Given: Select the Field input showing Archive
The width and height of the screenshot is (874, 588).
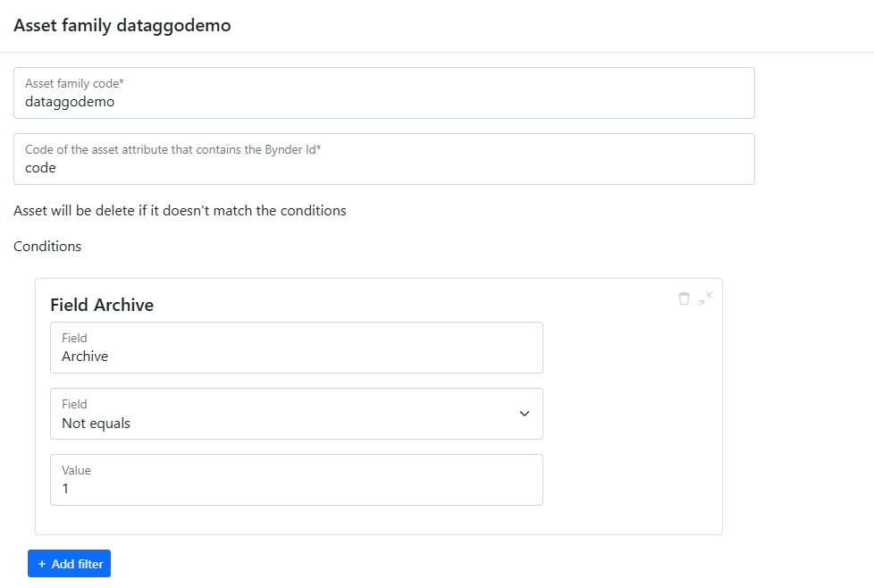Looking at the screenshot, I should [x=297, y=348].
